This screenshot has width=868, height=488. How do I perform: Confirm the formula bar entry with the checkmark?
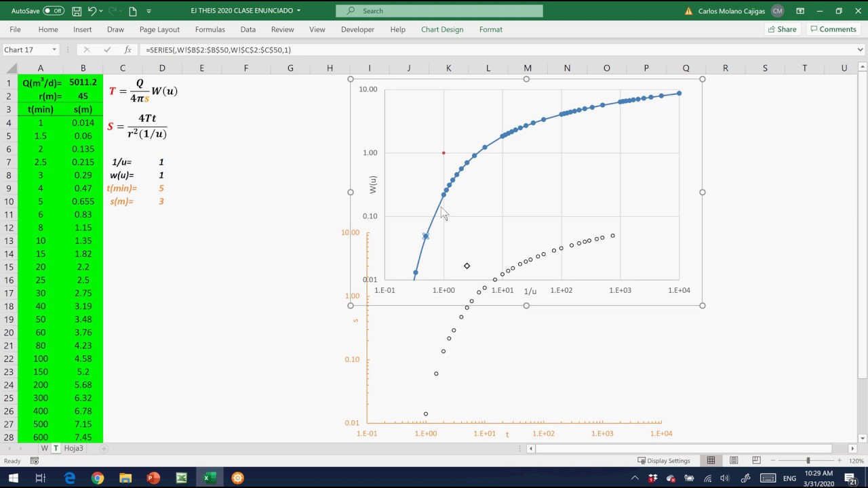tap(107, 49)
